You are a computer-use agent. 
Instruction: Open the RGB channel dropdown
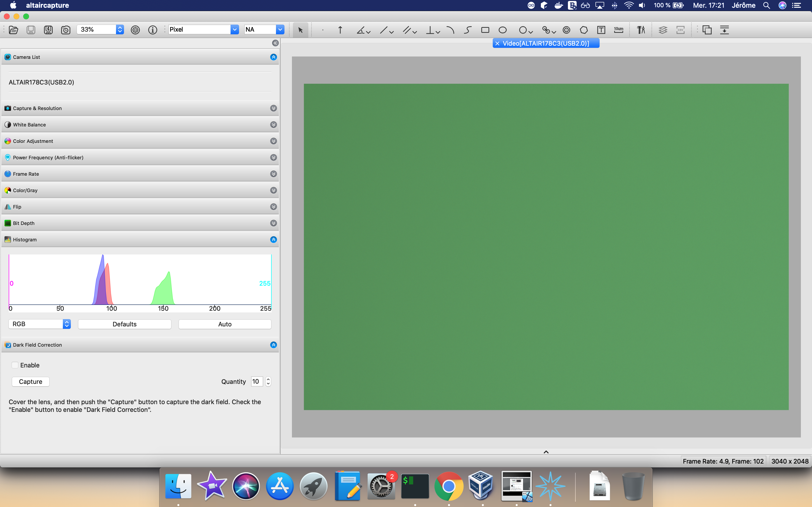click(39, 324)
